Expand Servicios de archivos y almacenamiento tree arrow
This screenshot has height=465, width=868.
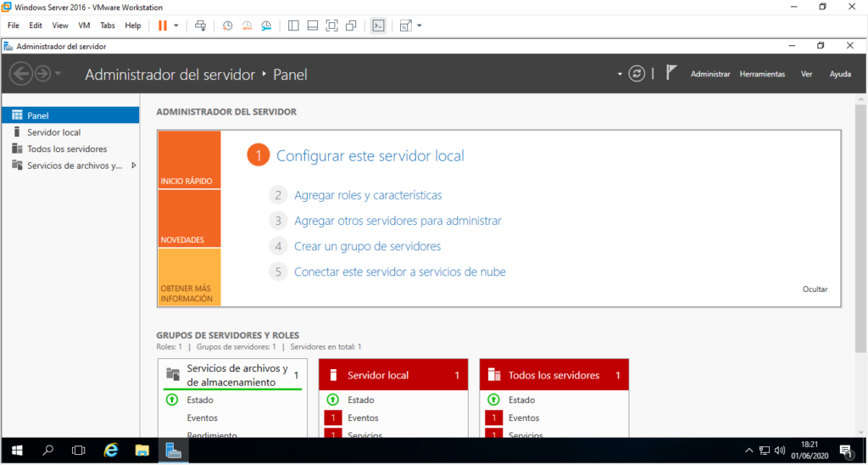click(133, 165)
